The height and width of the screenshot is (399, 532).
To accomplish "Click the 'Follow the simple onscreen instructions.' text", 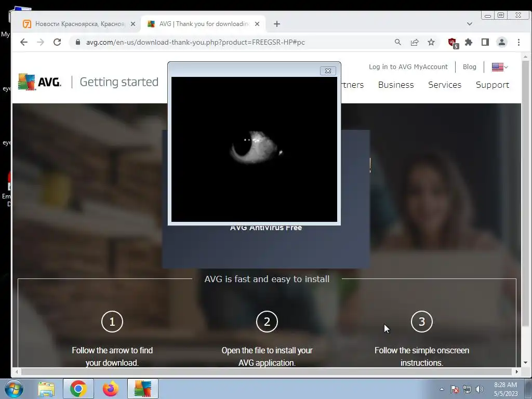I will [x=422, y=356].
